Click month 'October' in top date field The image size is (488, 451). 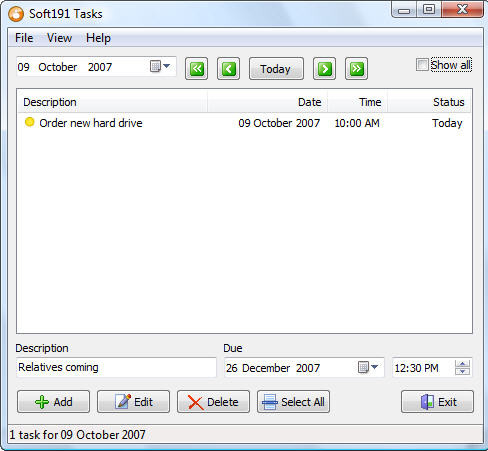[58, 67]
